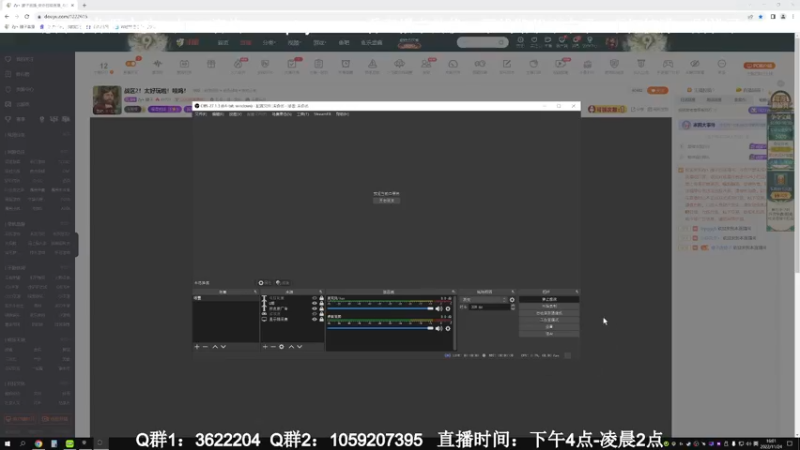Select the only scene in Scenes list

pyautogui.click(x=226, y=298)
